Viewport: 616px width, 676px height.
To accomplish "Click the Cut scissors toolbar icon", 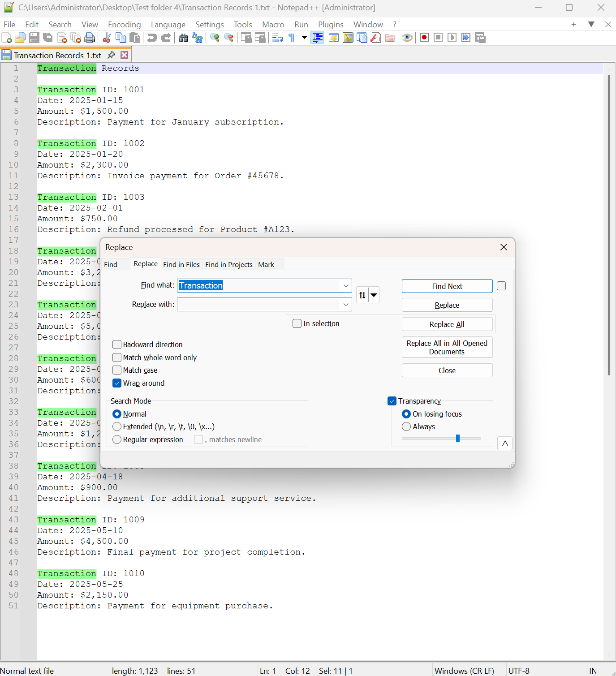I will [107, 38].
